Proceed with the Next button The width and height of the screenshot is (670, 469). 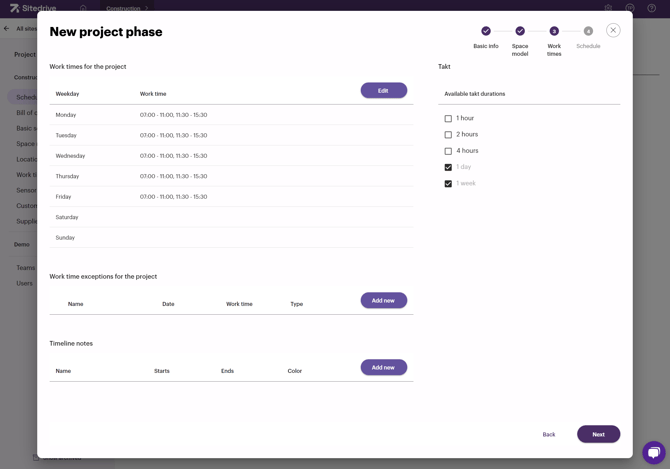pyautogui.click(x=598, y=434)
